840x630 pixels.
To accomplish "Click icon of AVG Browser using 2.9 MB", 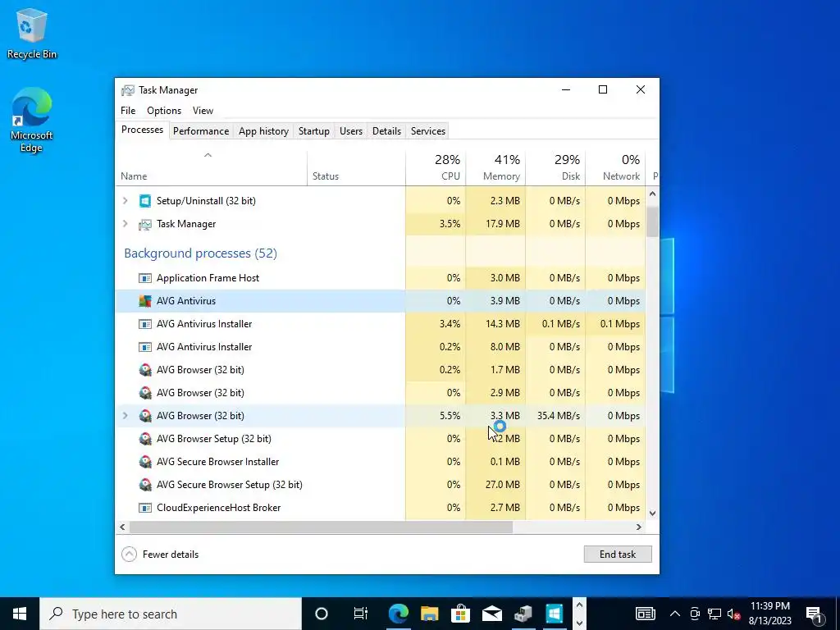I will (x=145, y=393).
